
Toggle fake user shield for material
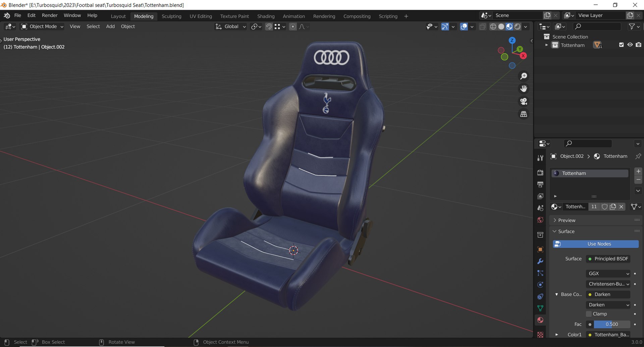604,207
